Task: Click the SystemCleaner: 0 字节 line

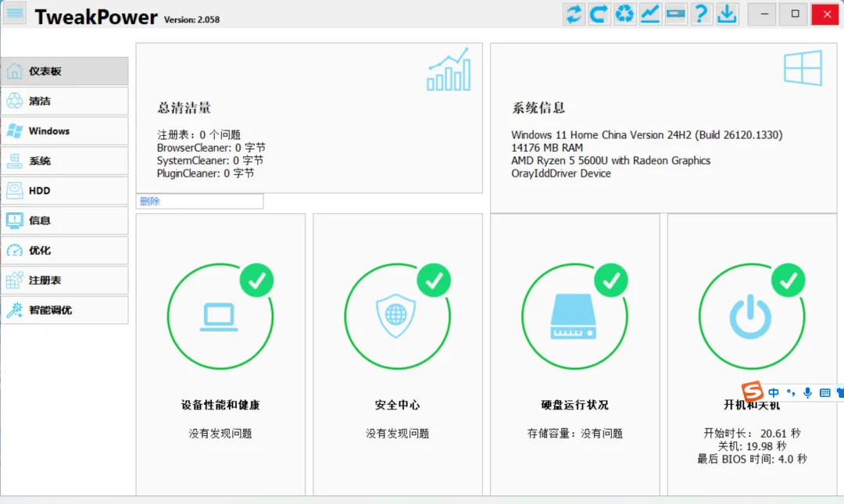Action: point(210,160)
